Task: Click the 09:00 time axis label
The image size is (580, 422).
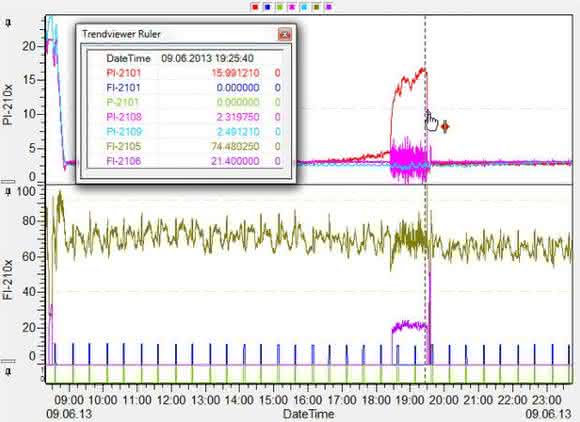Action: pos(69,400)
